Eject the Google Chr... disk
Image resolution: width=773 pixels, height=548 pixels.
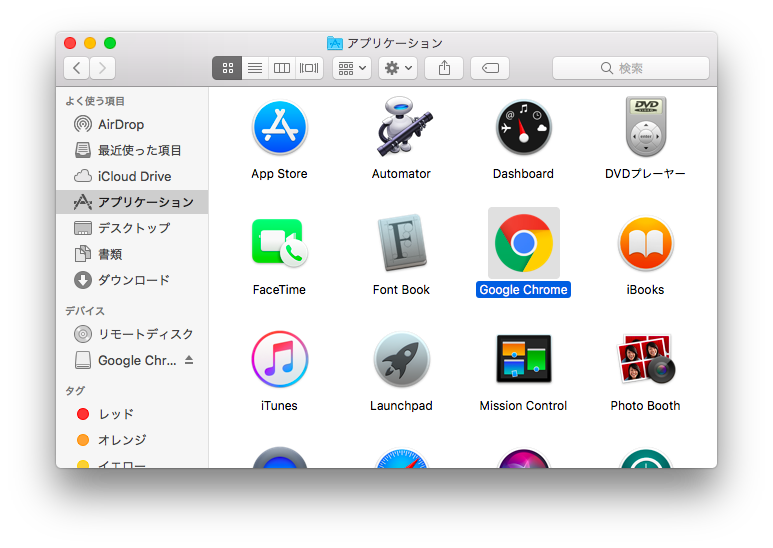coord(189,360)
